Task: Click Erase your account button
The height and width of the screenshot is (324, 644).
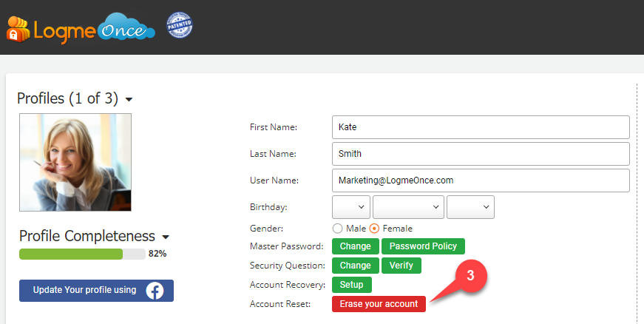Action: coord(379,304)
